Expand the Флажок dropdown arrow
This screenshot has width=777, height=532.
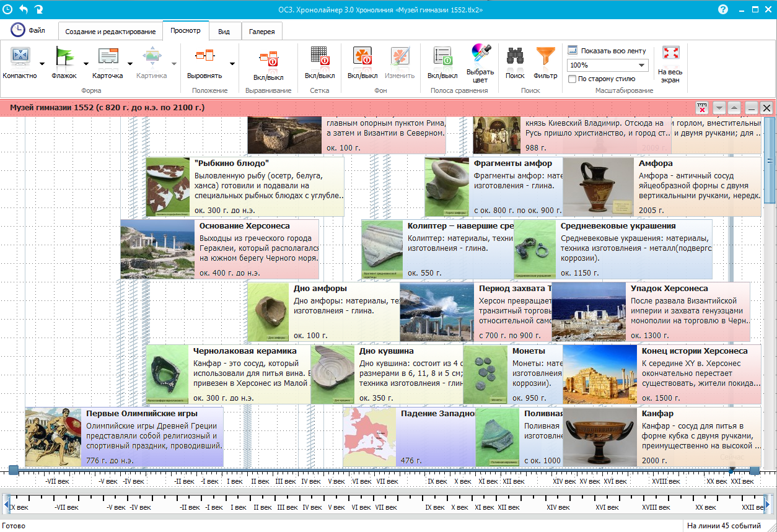tap(86, 63)
